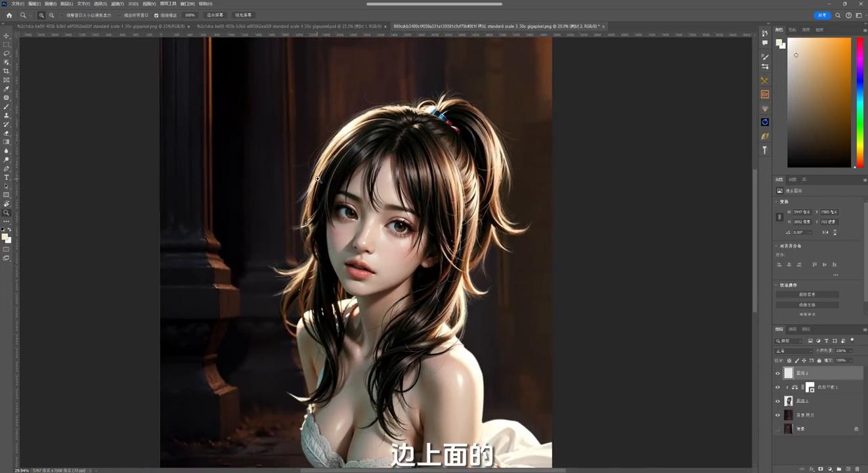Select the Eraser tool
Viewport: 868px width, 473px height.
[7, 133]
